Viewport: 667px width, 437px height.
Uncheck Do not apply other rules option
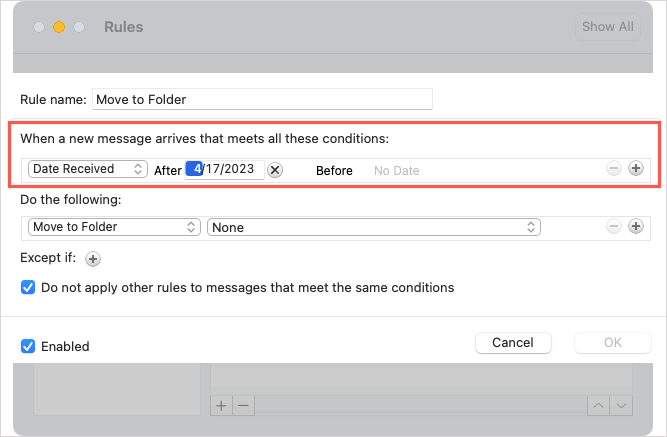coord(29,287)
